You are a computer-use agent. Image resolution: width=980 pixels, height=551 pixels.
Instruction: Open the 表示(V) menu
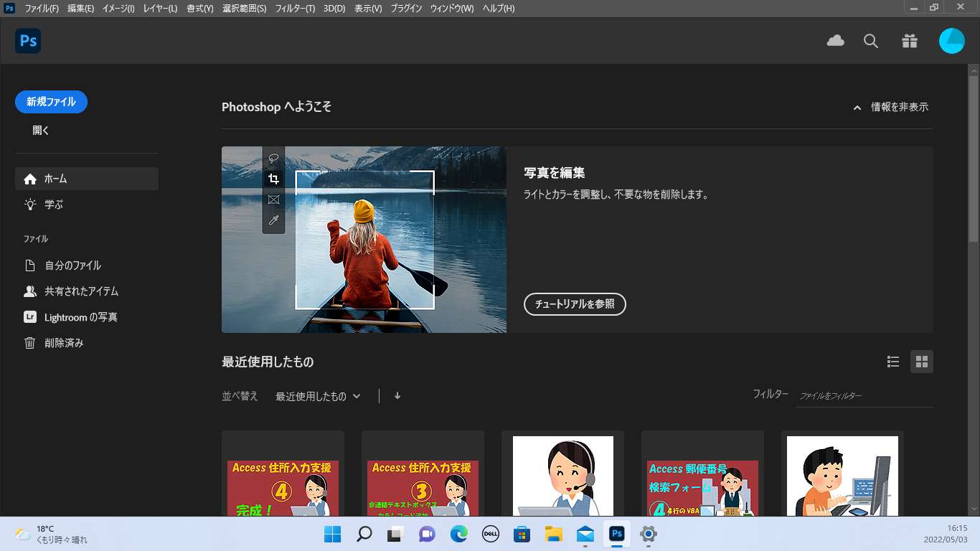click(x=368, y=9)
